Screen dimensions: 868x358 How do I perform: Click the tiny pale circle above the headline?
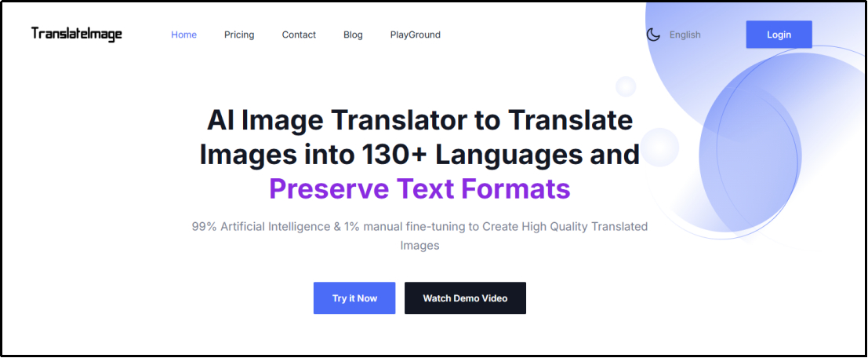(x=626, y=86)
